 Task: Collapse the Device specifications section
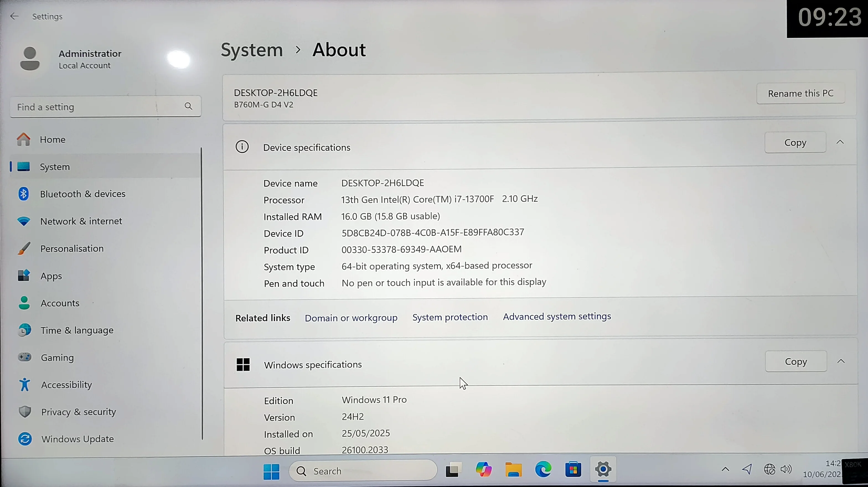pyautogui.click(x=840, y=142)
